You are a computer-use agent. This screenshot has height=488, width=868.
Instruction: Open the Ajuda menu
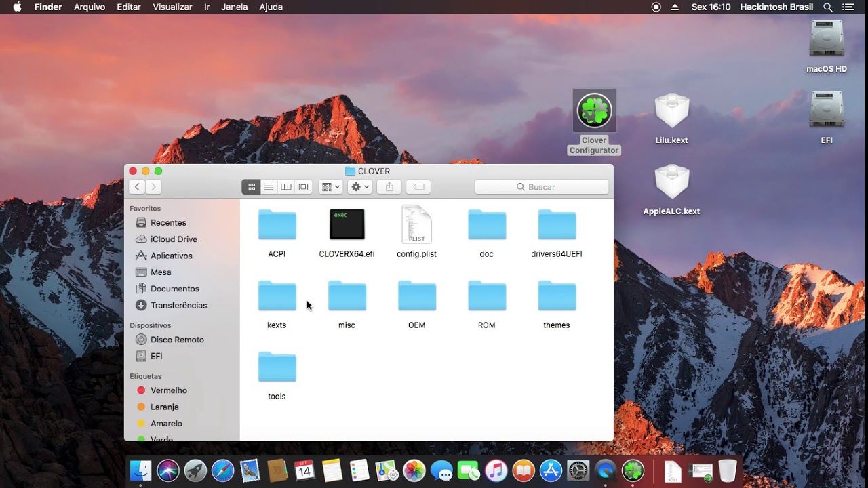pos(271,7)
